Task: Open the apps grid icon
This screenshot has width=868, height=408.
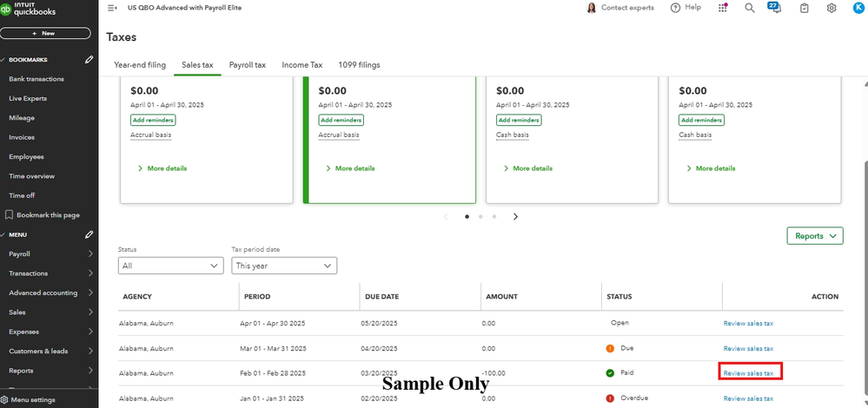Action: [x=724, y=8]
